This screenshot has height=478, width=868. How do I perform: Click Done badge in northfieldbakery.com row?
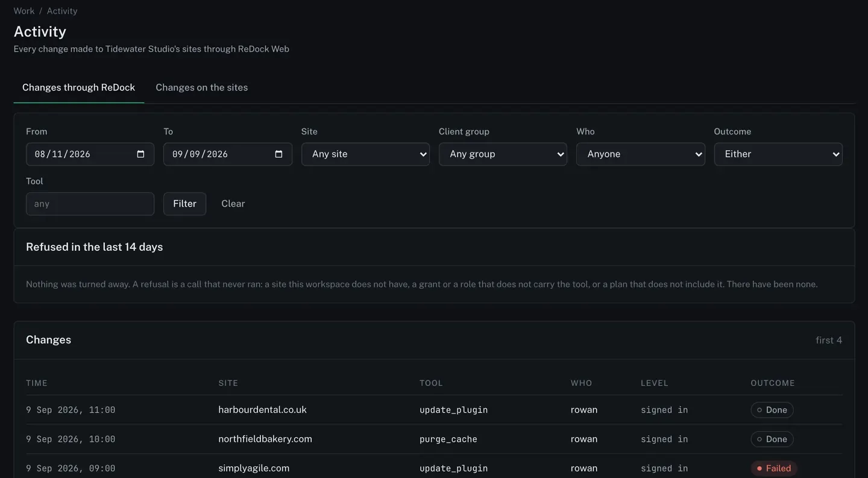click(x=772, y=439)
